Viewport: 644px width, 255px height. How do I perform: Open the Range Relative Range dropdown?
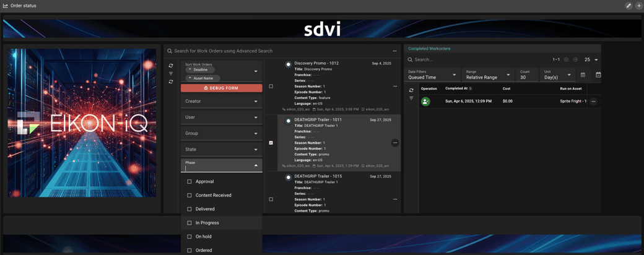pos(488,74)
